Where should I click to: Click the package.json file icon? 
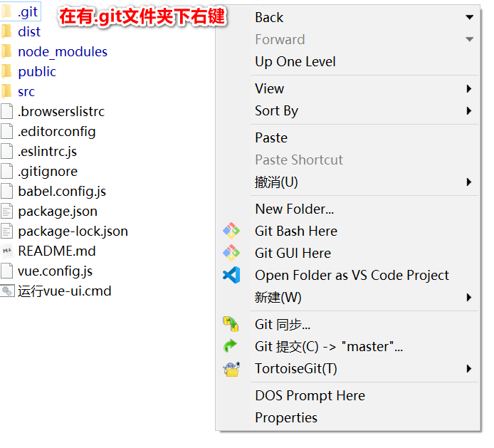tap(7, 212)
